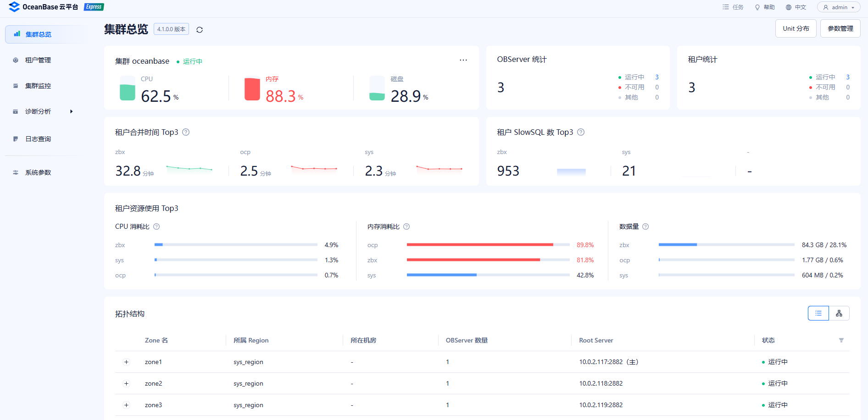Click the zbx SlowSQL mini chart
868x420 pixels.
pos(571,172)
